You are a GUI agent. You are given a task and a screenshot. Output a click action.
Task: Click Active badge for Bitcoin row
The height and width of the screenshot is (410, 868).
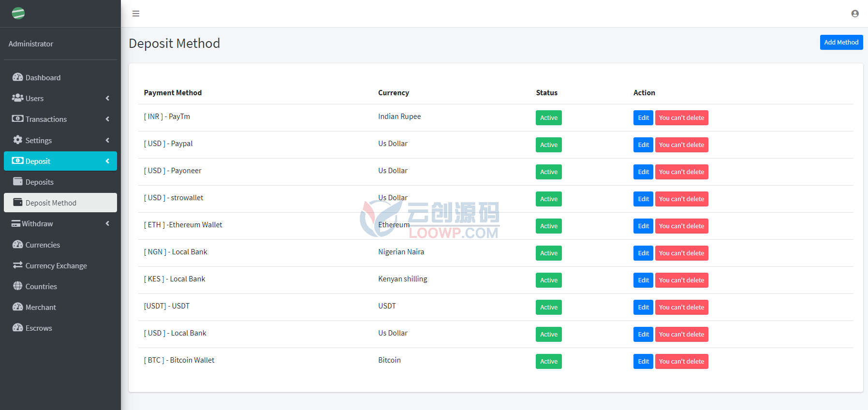549,361
